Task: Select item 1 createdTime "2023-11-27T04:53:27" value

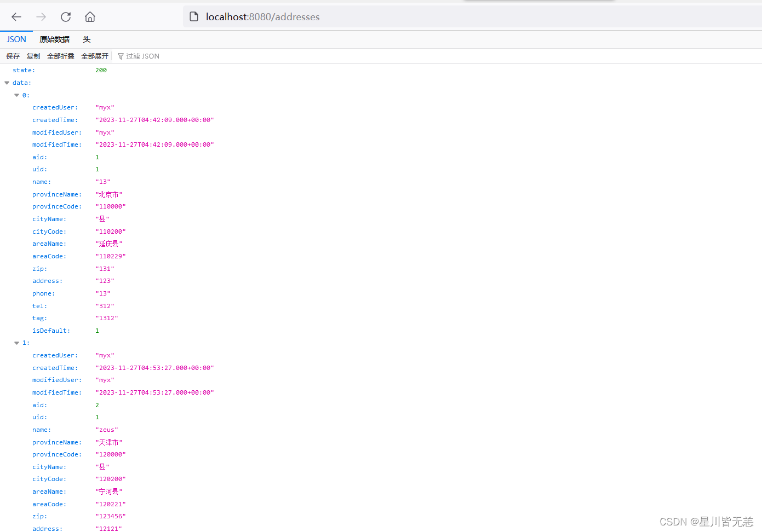Action: [x=154, y=368]
